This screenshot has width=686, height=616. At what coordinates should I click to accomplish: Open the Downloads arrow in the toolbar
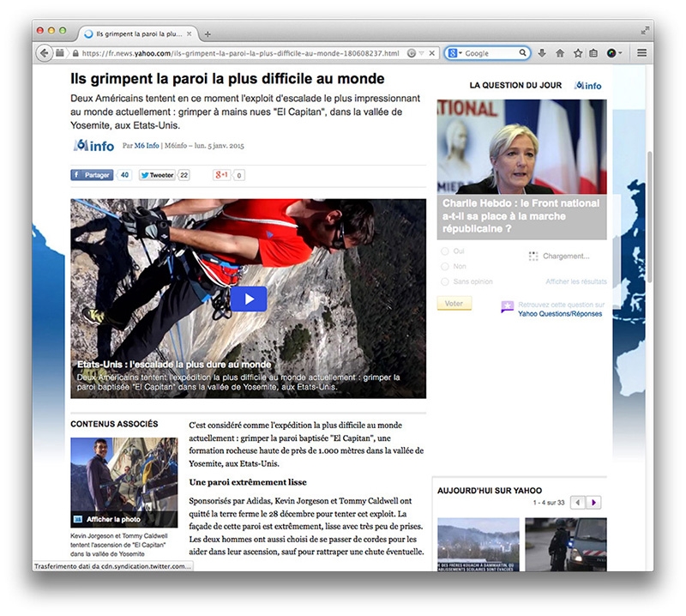point(542,53)
